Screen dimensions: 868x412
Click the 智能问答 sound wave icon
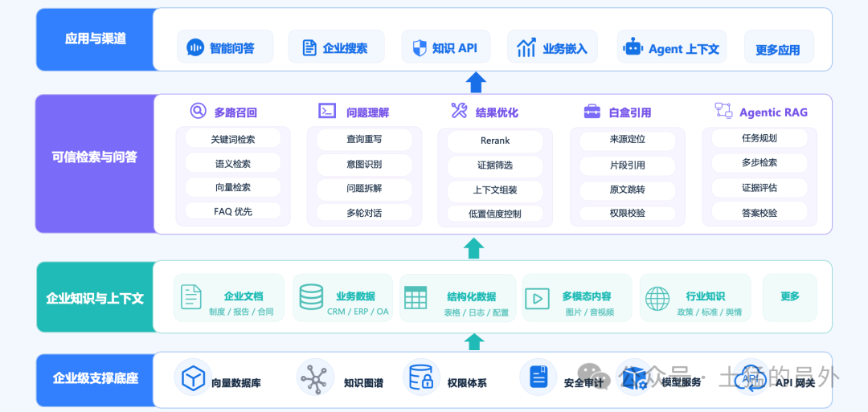click(x=194, y=47)
